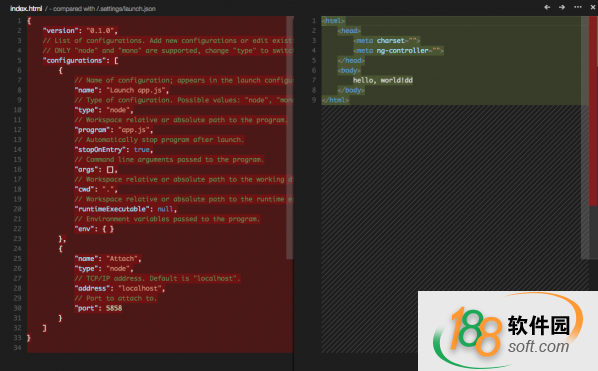
Task: Click the null value of runtimeExecutable
Action: click(165, 209)
